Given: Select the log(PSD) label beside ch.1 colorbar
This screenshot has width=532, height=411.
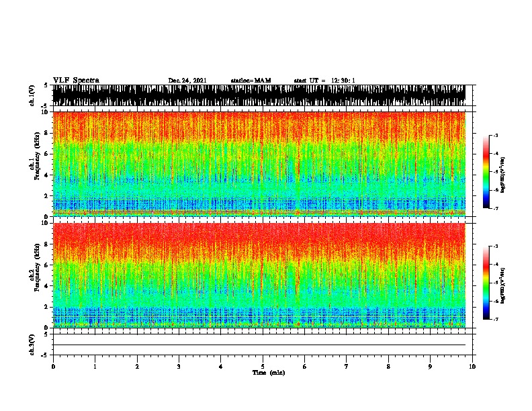Looking at the screenshot, I should point(503,175).
